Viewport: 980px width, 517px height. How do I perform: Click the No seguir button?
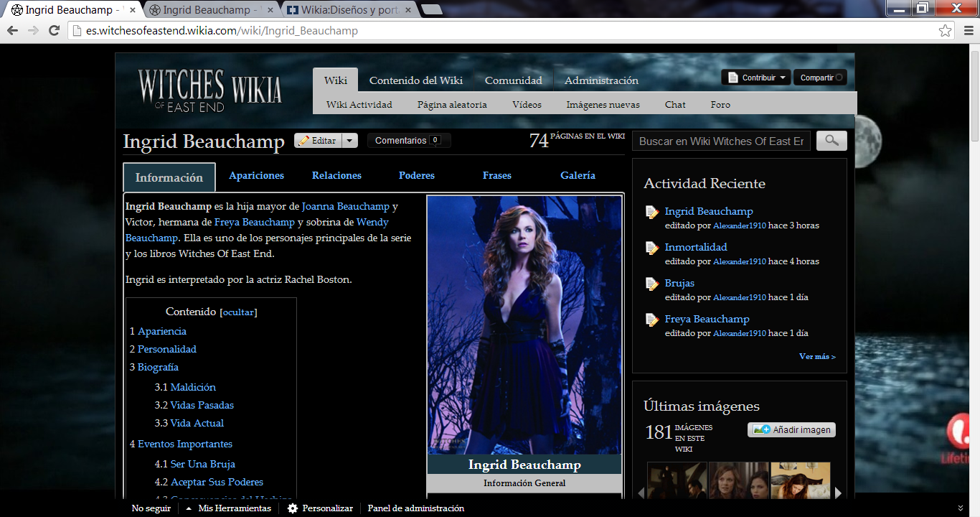pos(151,508)
